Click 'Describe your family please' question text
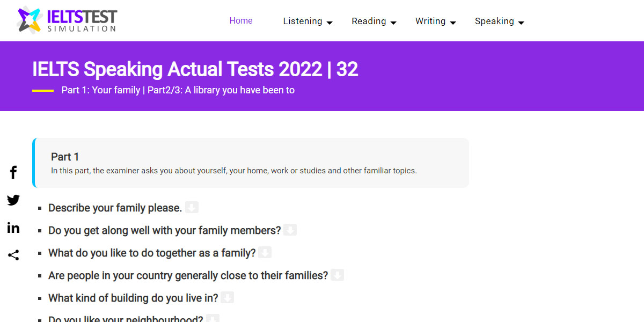Viewport: 644px width, 322px height. tap(115, 208)
